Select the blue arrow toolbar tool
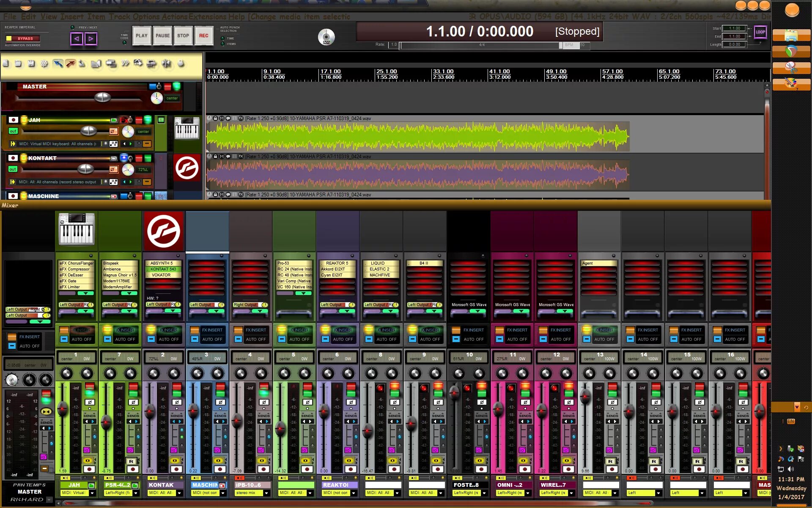Image resolution: width=812 pixels, height=508 pixels. [x=58, y=63]
